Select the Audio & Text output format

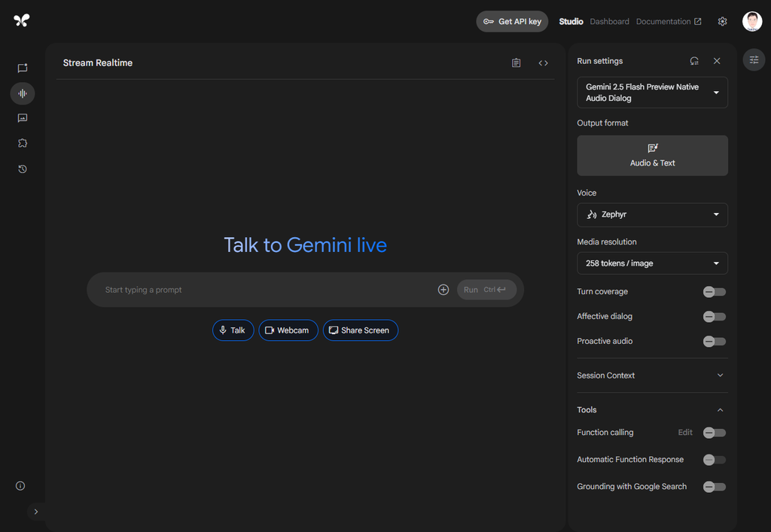point(652,156)
